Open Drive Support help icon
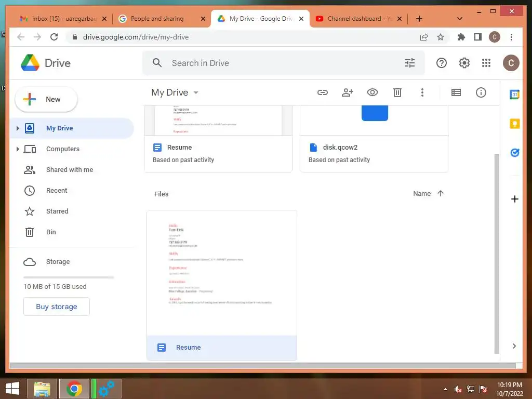 point(442,63)
